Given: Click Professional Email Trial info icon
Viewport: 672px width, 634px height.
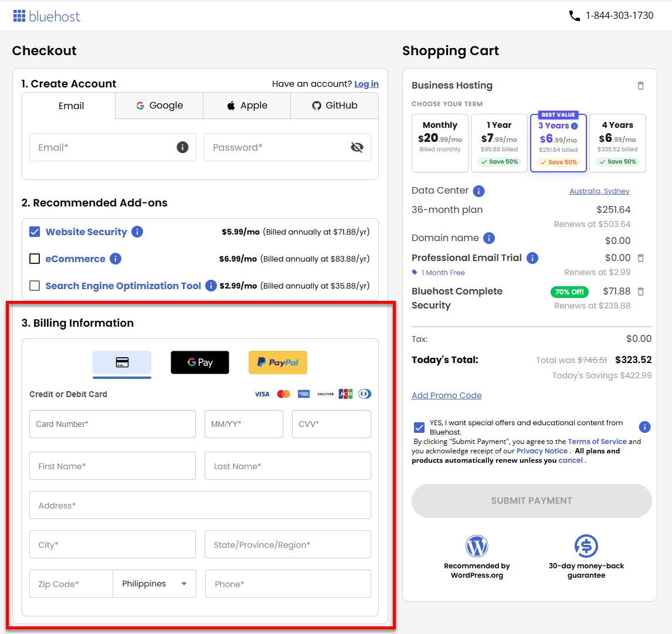Looking at the screenshot, I should click(x=532, y=258).
